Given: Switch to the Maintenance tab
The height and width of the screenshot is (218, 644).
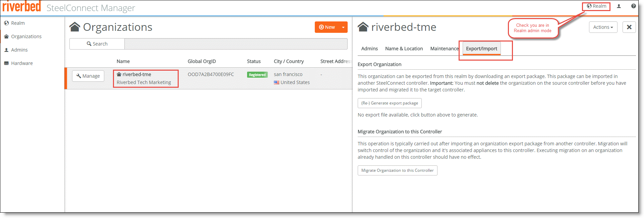Looking at the screenshot, I should click(445, 49).
